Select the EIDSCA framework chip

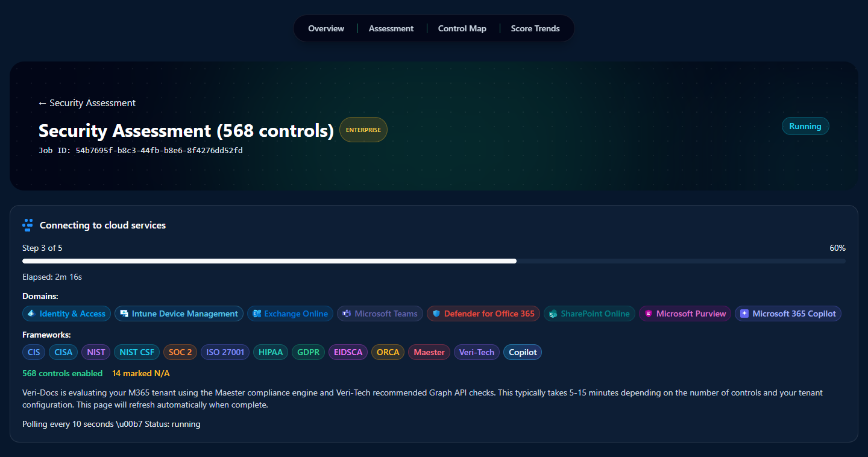coord(348,352)
